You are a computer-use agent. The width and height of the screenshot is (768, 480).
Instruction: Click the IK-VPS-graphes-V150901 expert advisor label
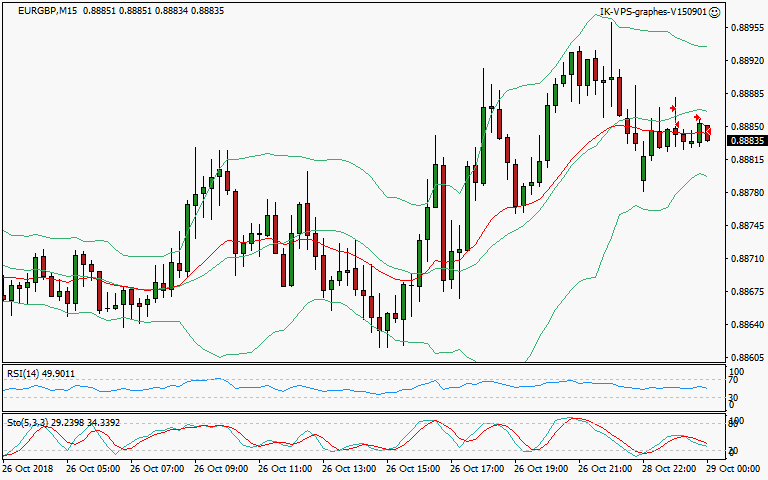(652, 13)
